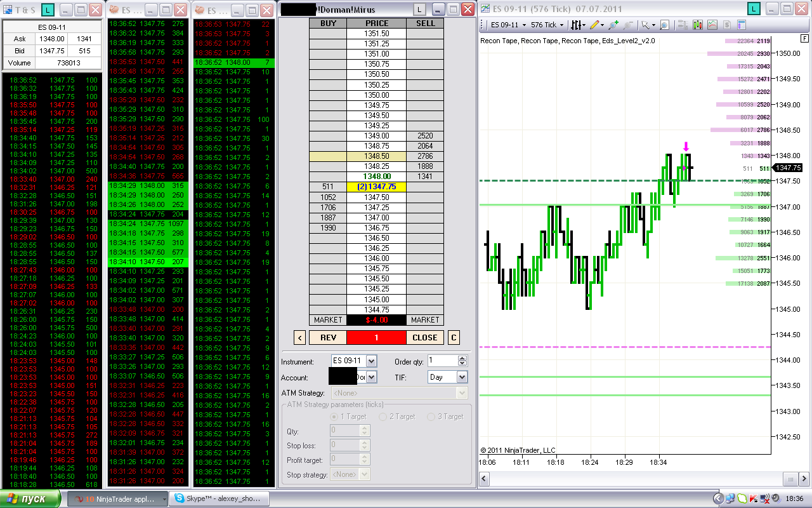Screen dimensions: 812x508
Task: Click the yellow (2)1347.75 price cell
Action: (x=377, y=187)
